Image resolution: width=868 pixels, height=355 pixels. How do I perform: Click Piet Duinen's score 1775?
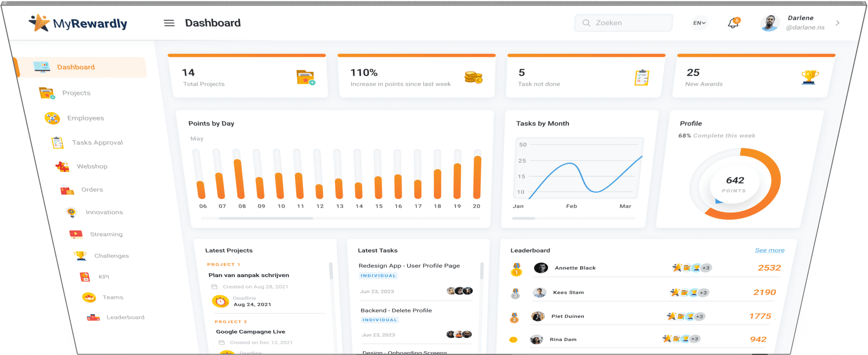(x=760, y=316)
